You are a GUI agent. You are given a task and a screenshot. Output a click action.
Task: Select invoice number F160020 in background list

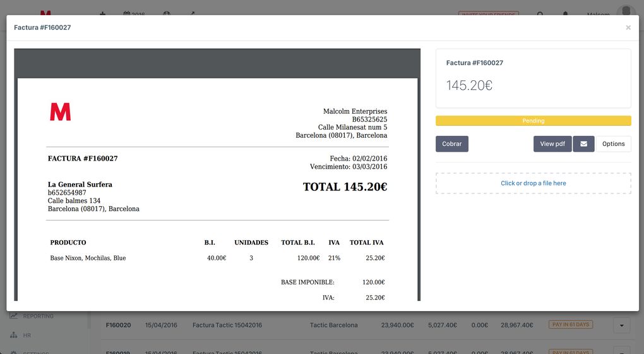pyautogui.click(x=118, y=325)
